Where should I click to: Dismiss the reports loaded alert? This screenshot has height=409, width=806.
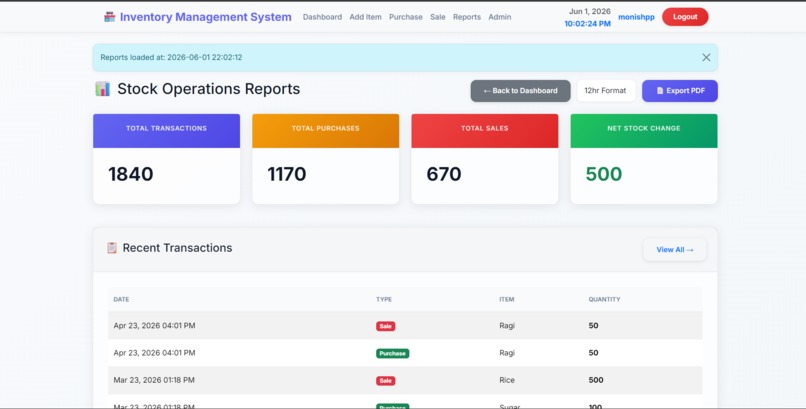pyautogui.click(x=706, y=58)
